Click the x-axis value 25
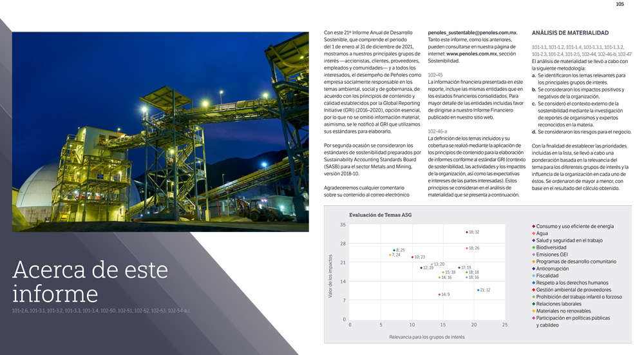Viewport: 644px width, 355px height. tap(505, 325)
